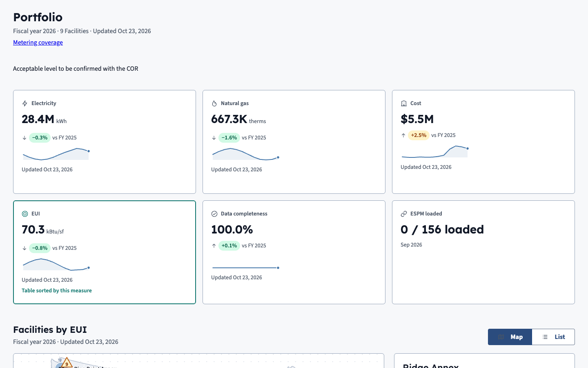Click 'Data completeness' card label
Image resolution: width=588 pixels, height=368 pixels.
(244, 214)
